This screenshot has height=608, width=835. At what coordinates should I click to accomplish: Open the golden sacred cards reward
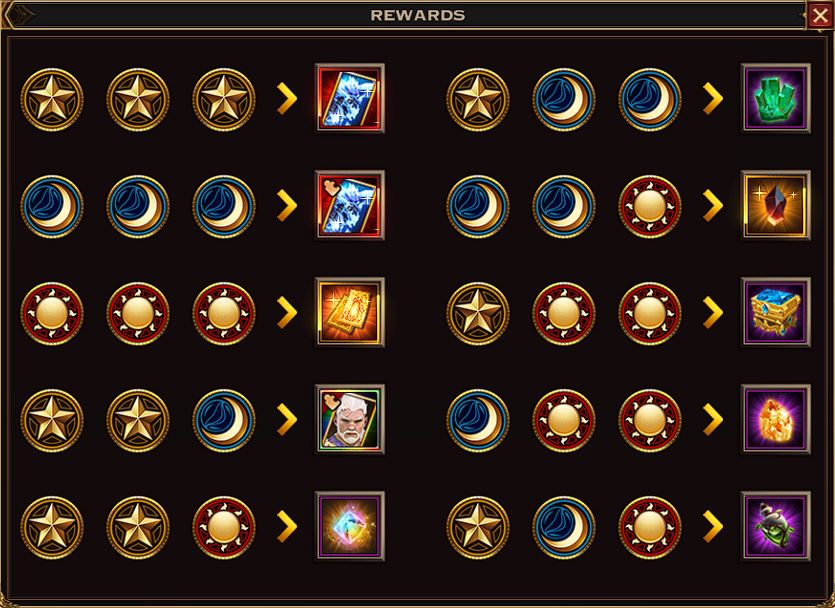point(349,312)
